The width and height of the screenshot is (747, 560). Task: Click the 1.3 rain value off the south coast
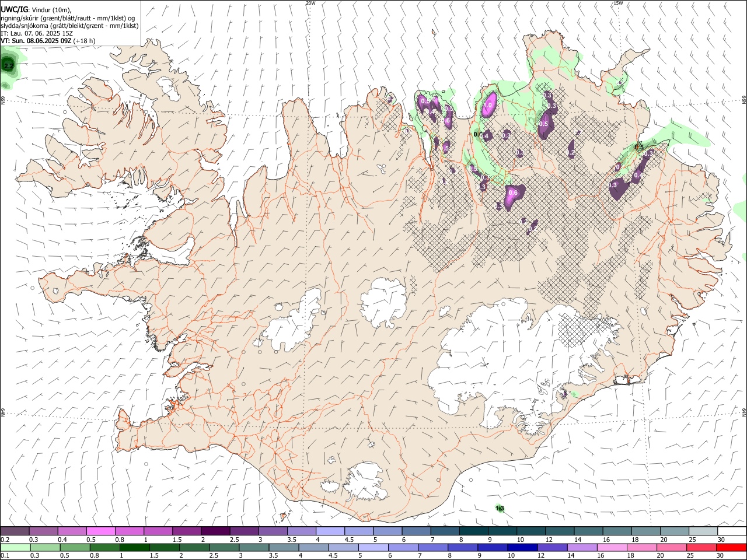pyautogui.click(x=500, y=509)
